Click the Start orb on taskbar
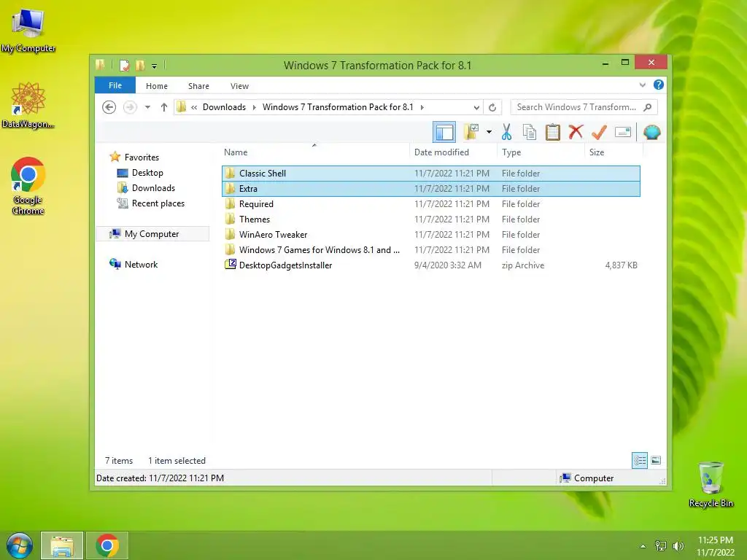Viewport: 747px width, 560px height. pos(20,545)
